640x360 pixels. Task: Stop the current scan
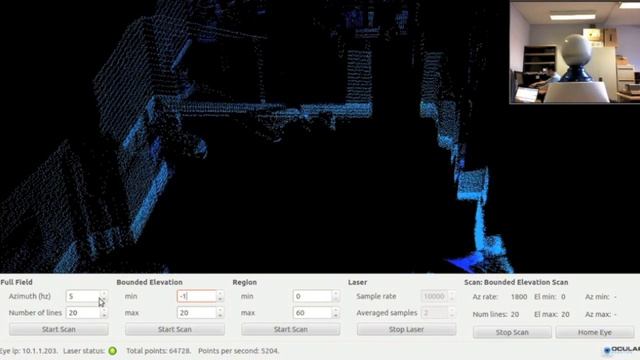pos(512,332)
